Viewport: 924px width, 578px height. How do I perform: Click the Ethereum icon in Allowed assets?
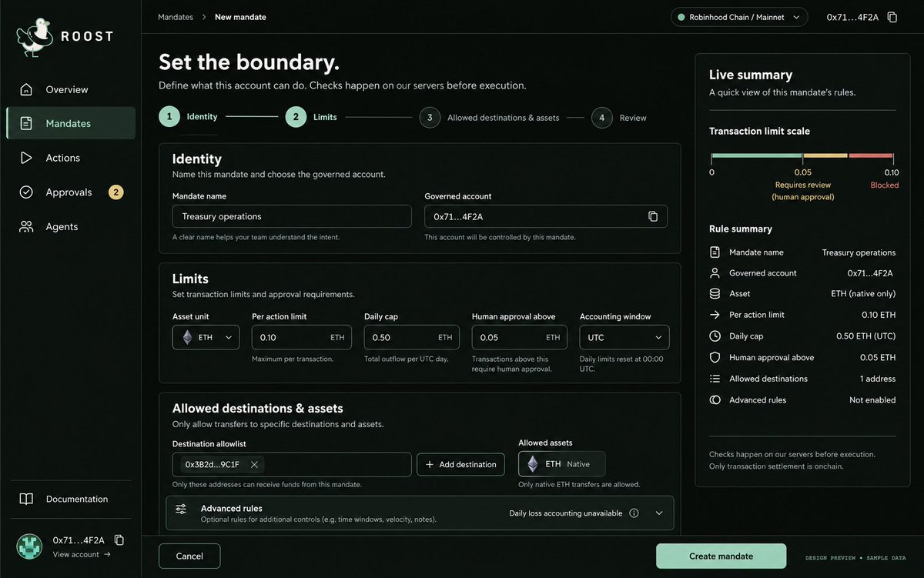pos(532,464)
